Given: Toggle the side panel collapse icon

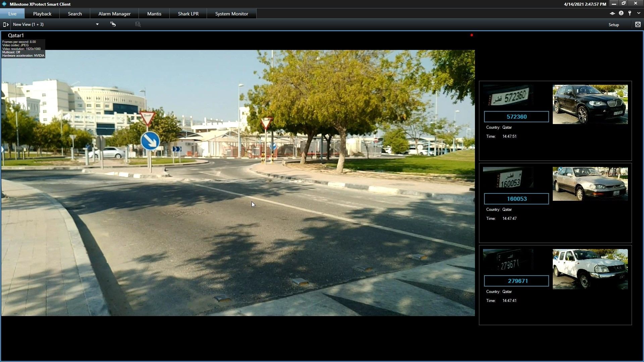Looking at the screenshot, I should coord(6,24).
